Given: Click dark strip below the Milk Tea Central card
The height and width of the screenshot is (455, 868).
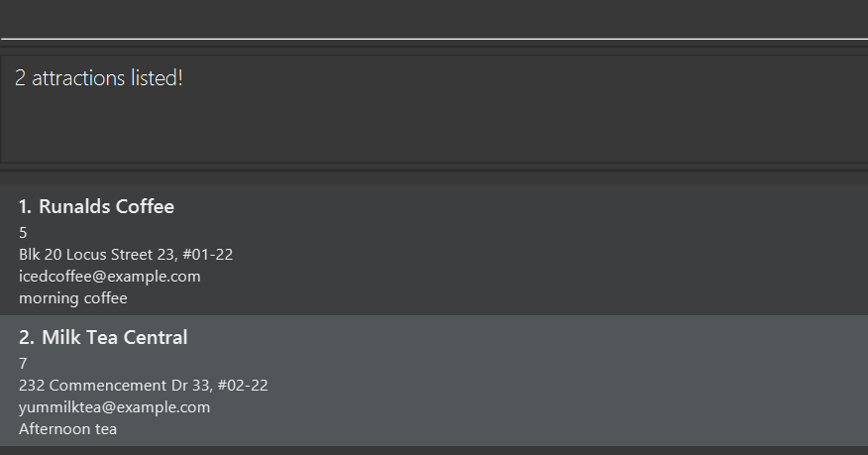Looking at the screenshot, I should pos(434,451).
